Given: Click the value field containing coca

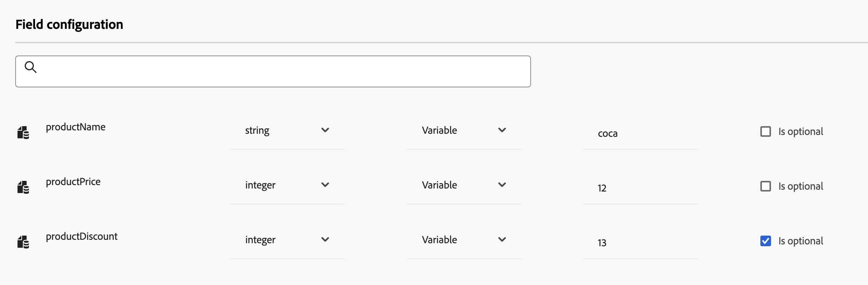Looking at the screenshot, I should 640,133.
